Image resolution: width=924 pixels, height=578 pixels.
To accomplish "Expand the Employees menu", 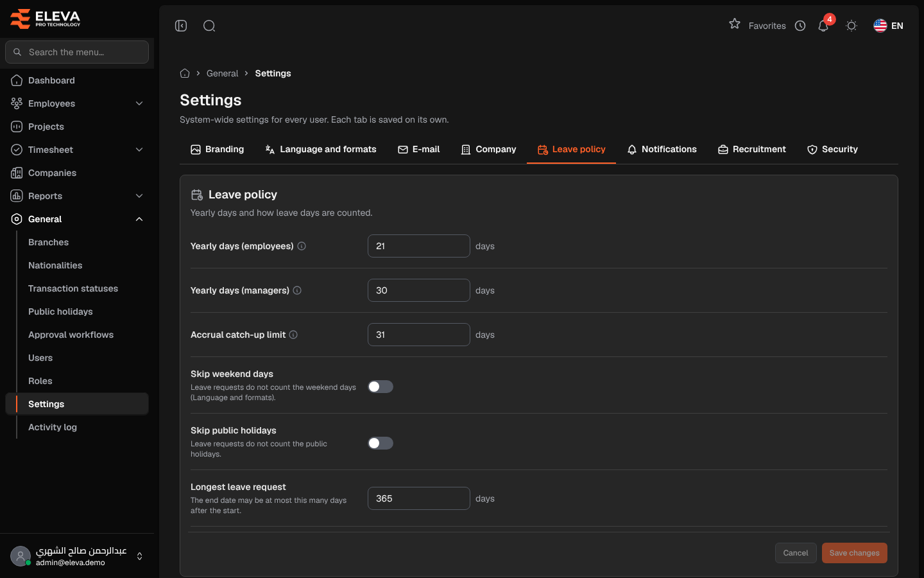I will point(77,103).
